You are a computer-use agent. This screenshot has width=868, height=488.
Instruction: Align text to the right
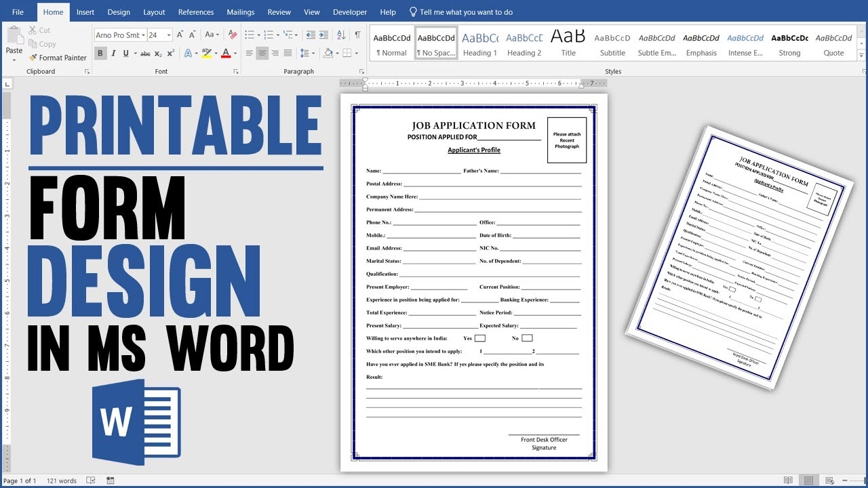click(275, 53)
